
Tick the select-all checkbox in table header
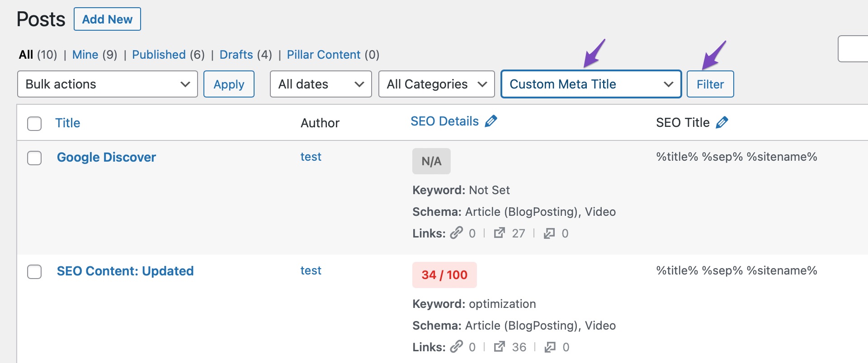[34, 123]
